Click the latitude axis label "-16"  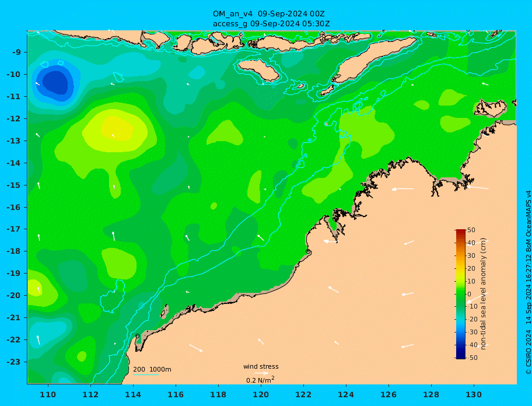click(13, 207)
